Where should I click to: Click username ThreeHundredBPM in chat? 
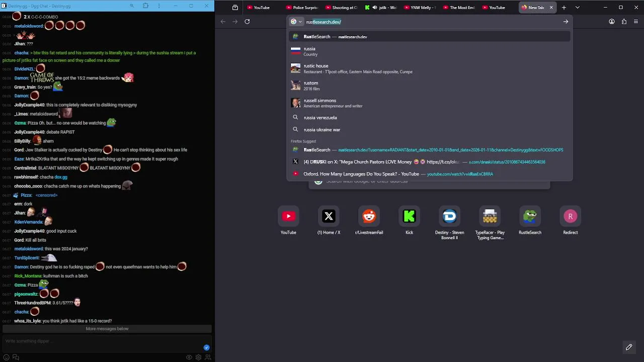coord(32,303)
